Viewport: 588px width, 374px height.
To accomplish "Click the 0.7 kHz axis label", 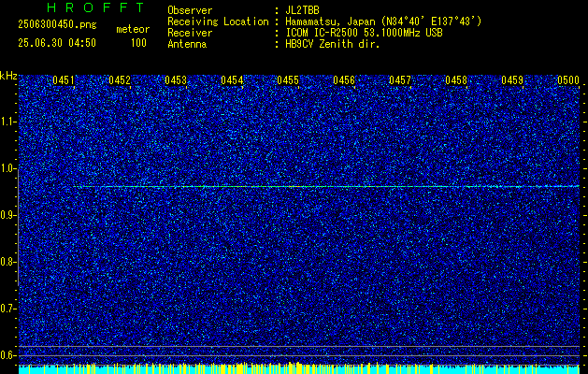I will point(7,309).
